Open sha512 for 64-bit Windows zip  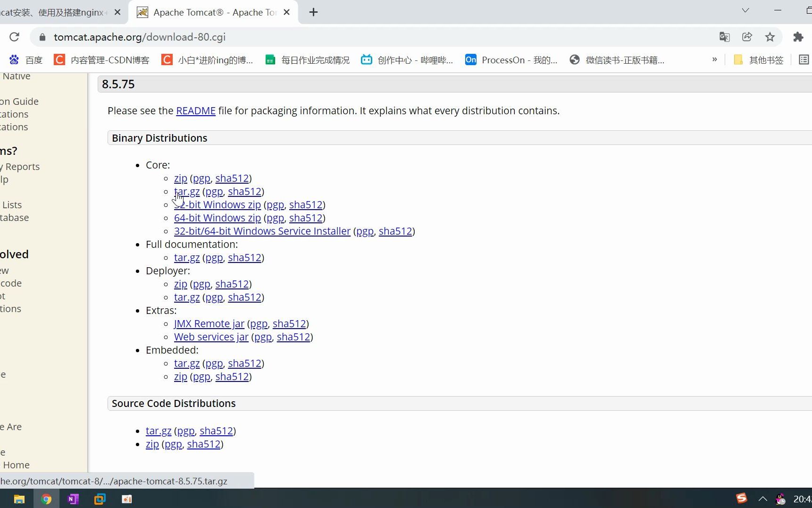[306, 218]
